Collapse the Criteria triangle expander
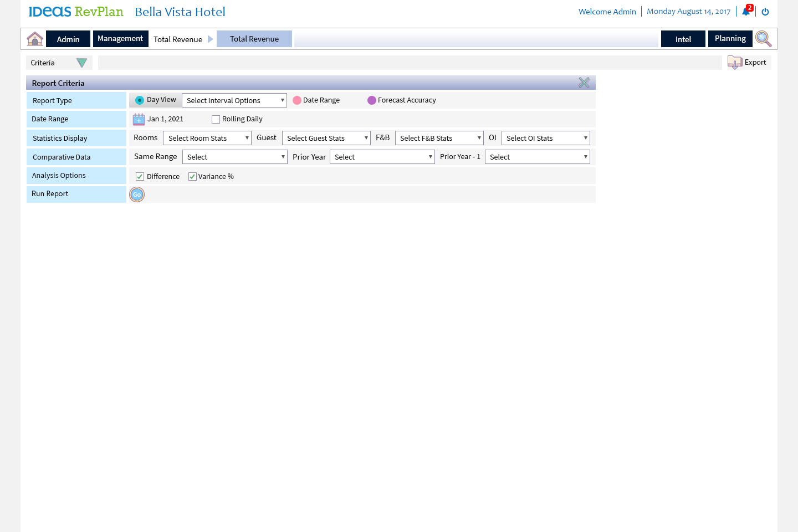The width and height of the screenshot is (798, 532). point(81,63)
